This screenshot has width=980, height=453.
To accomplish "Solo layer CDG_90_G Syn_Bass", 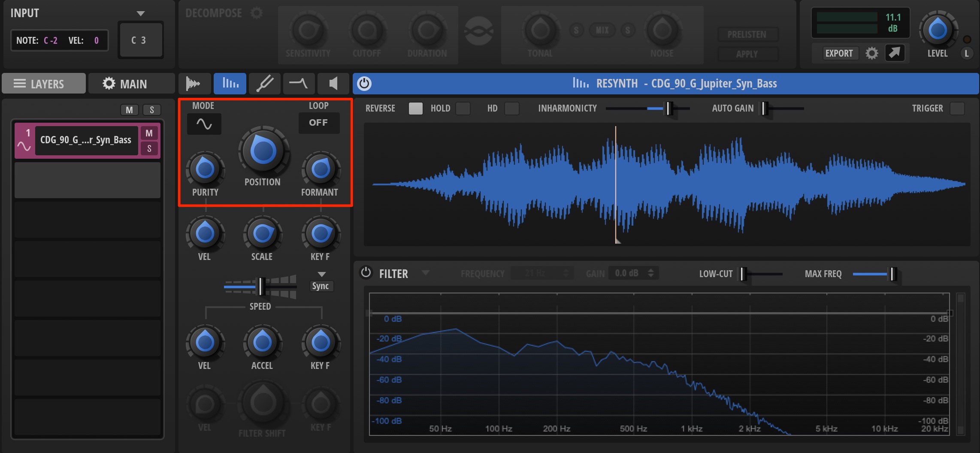I will pyautogui.click(x=149, y=148).
